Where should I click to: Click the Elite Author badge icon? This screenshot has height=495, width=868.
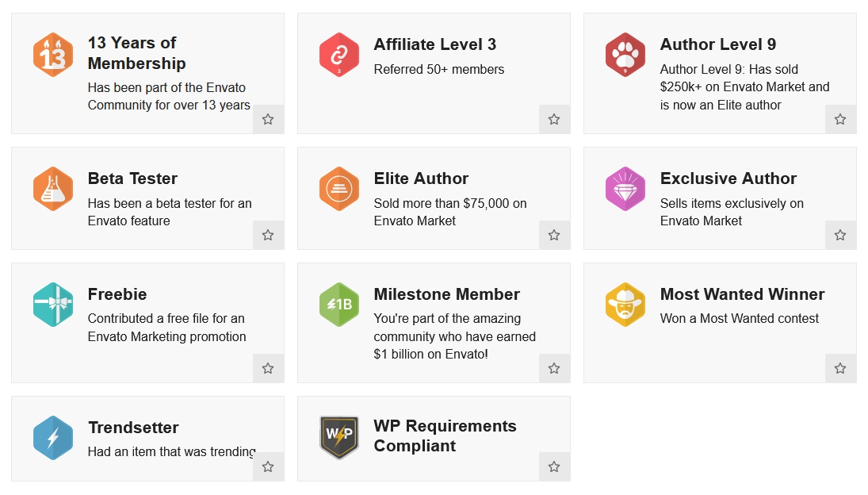[339, 189]
